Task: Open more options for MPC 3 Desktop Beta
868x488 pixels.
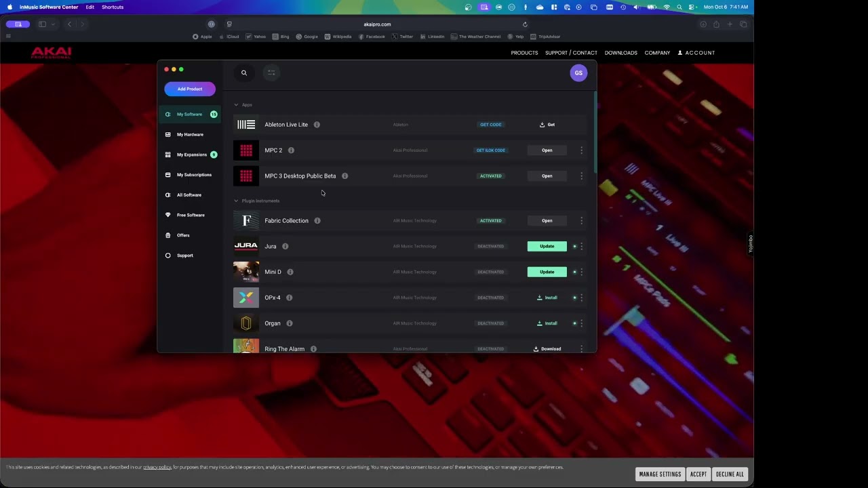Action: pos(581,176)
